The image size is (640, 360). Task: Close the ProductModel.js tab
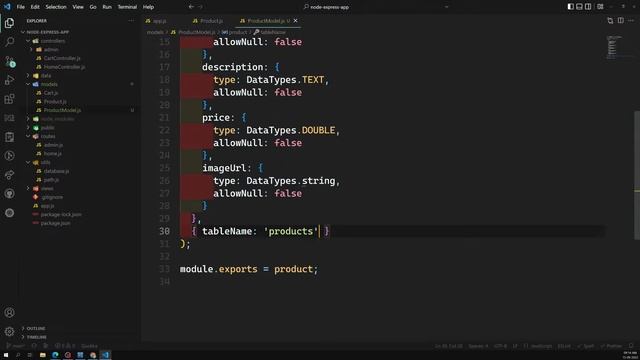click(296, 20)
